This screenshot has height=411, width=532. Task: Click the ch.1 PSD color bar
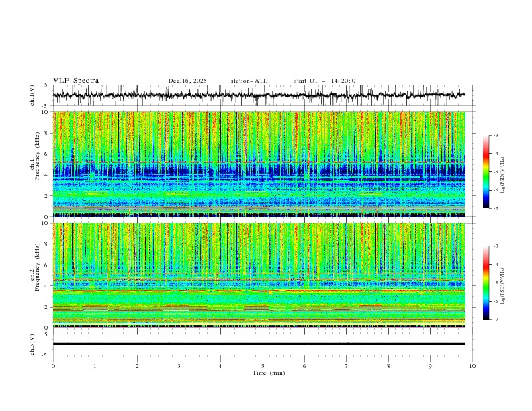[486, 172]
